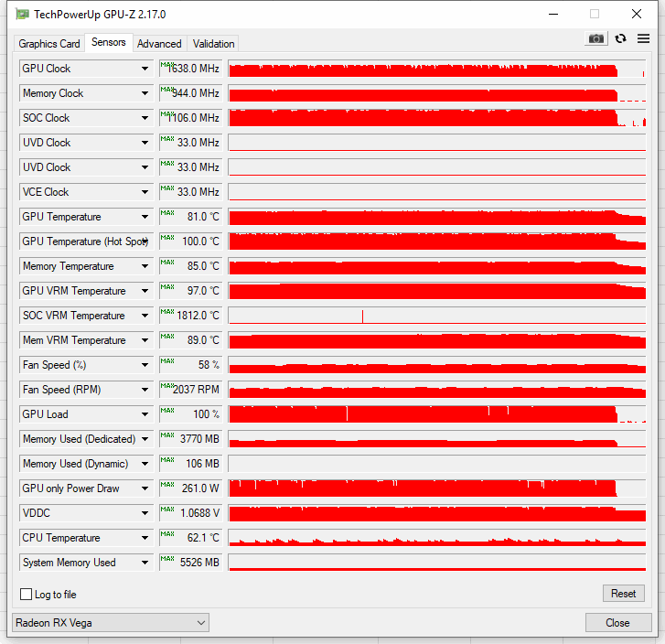
Task: Click the 261.0 W power draw value
Action: tap(191, 488)
